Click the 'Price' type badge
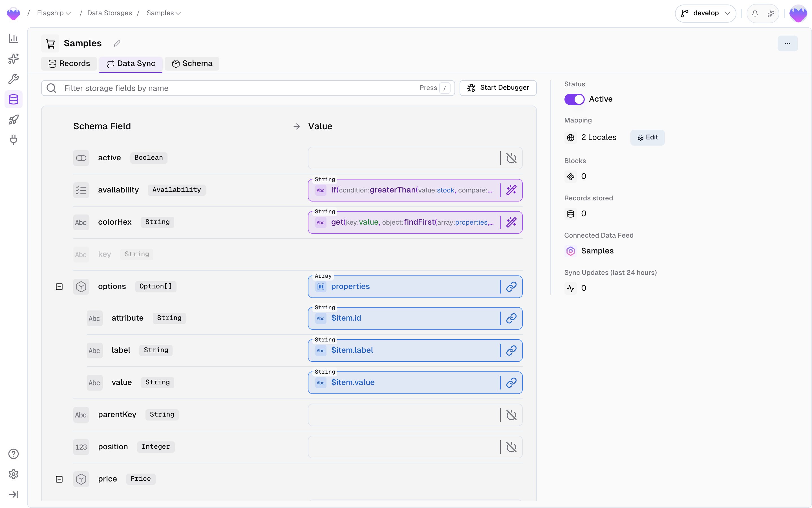 (x=141, y=479)
